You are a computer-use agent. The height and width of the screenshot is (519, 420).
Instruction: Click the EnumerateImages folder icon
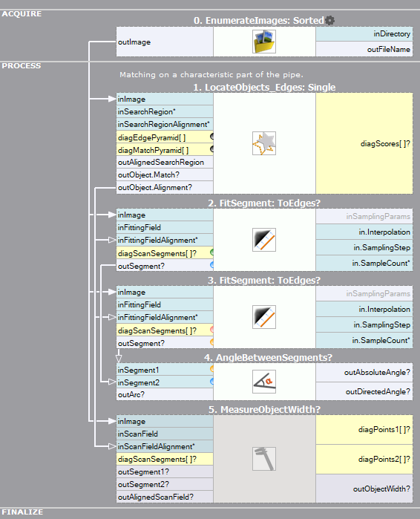[x=264, y=42]
